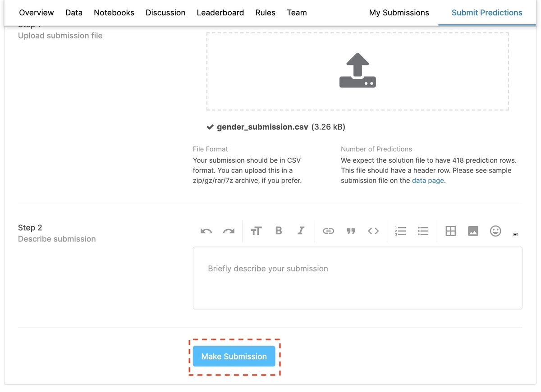The height and width of the screenshot is (392, 541).
Task: Switch to the Notebooks tab
Action: click(114, 13)
